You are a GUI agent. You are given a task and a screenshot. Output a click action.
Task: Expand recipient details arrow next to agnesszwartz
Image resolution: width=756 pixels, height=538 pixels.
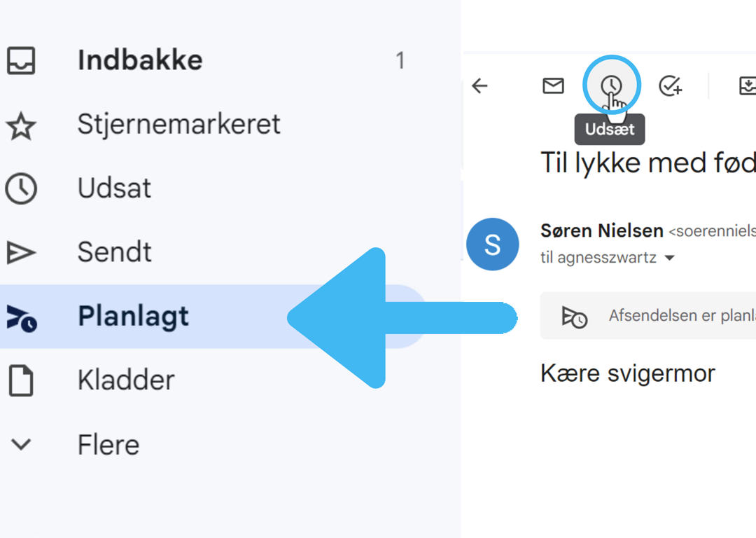(669, 258)
